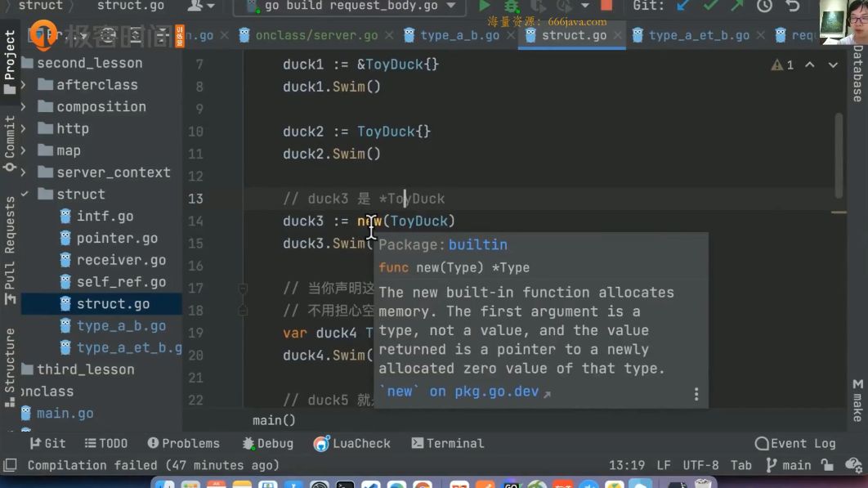Screen dimensions: 868x488
Task: Open the Project tool window
Action: [10, 62]
